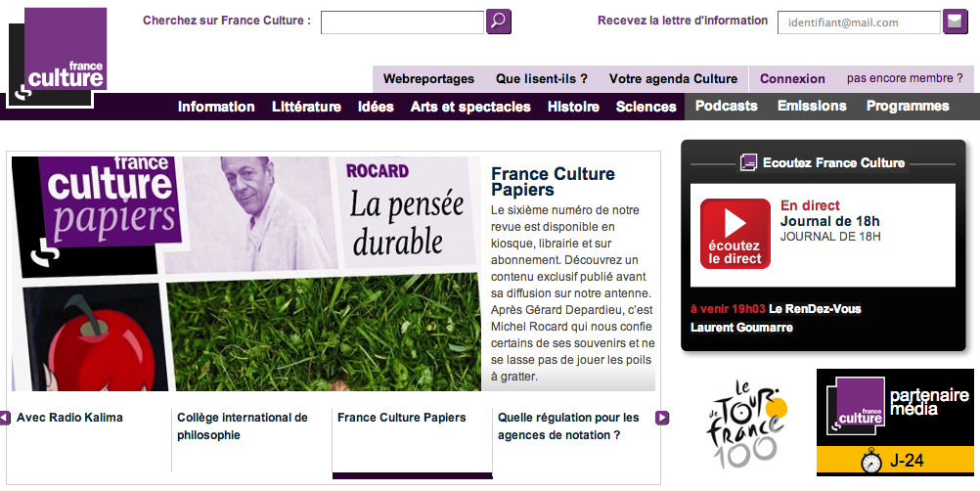The width and height of the screenshot is (980, 491).
Task: Click pas encore membre ? link
Action: [905, 78]
